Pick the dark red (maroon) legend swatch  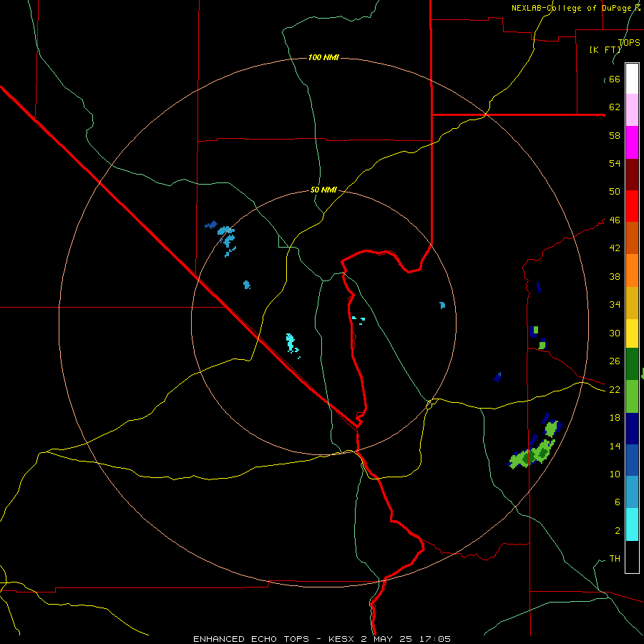tap(632, 174)
